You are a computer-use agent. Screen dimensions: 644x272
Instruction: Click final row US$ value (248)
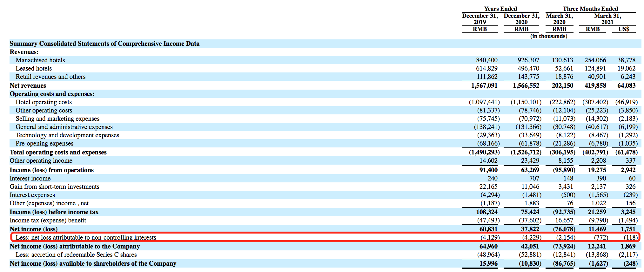coord(630,263)
